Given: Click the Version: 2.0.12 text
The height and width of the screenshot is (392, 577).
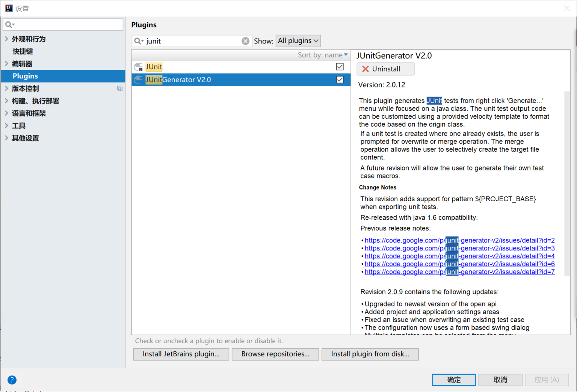Looking at the screenshot, I should click(x=382, y=85).
